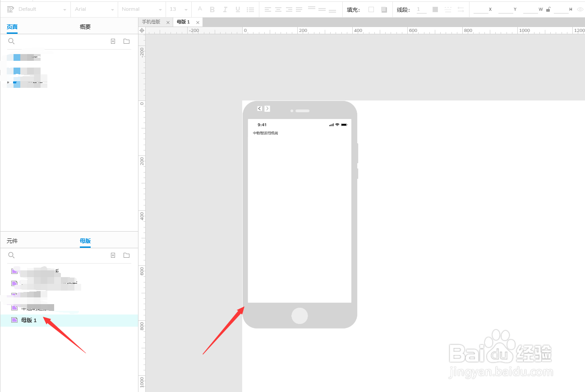Click the masters panel search icon

pyautogui.click(x=12, y=255)
